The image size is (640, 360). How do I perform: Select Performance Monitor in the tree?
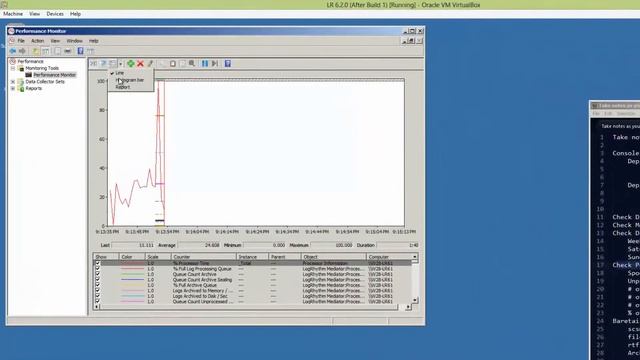coord(54,75)
